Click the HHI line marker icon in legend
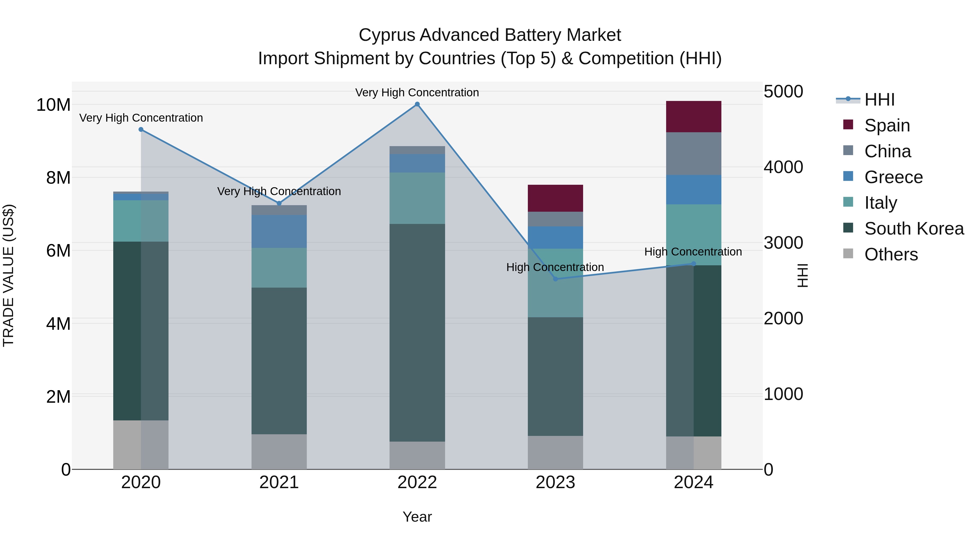Image resolution: width=980 pixels, height=551 pixels. tap(848, 99)
